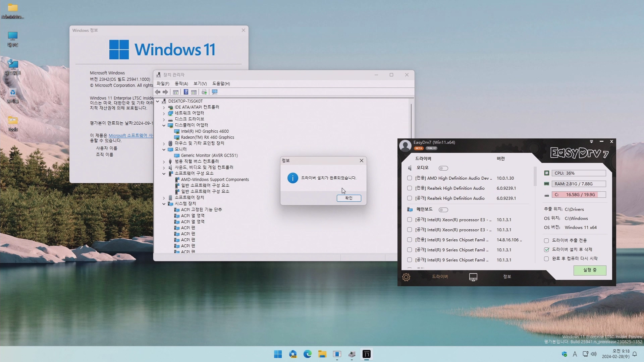Collapse the DESKTOP-7JSGK0T root node

158,101
